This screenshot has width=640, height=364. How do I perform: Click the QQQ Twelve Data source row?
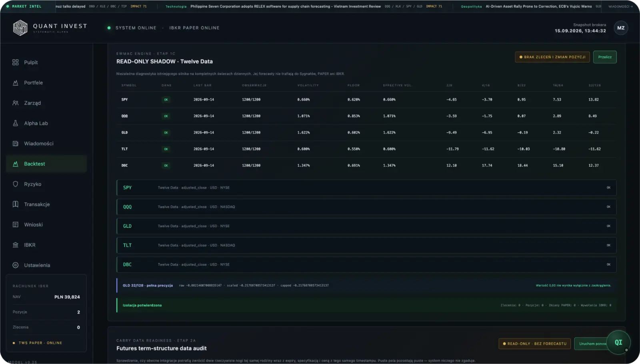click(366, 207)
